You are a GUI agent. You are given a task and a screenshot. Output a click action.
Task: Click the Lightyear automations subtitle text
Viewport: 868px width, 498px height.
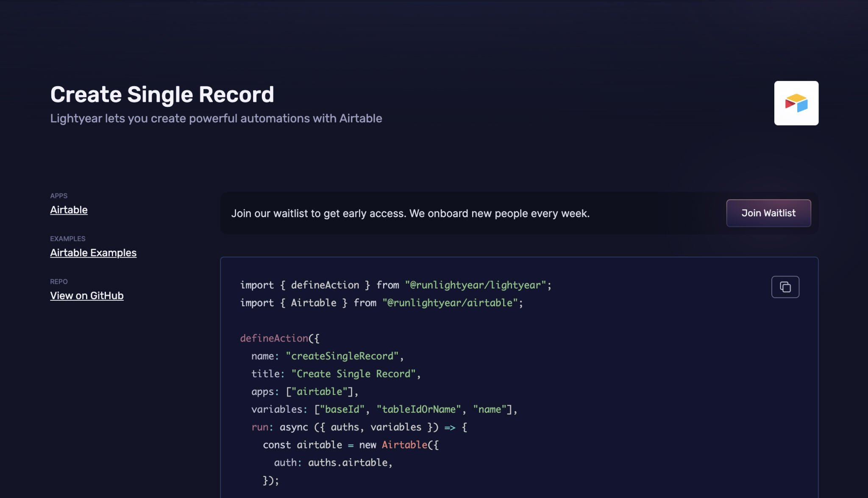point(216,118)
